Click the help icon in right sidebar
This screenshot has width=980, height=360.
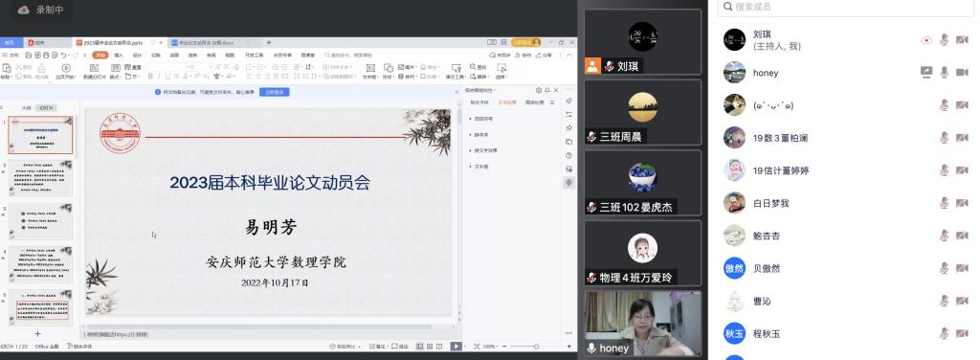[568, 155]
